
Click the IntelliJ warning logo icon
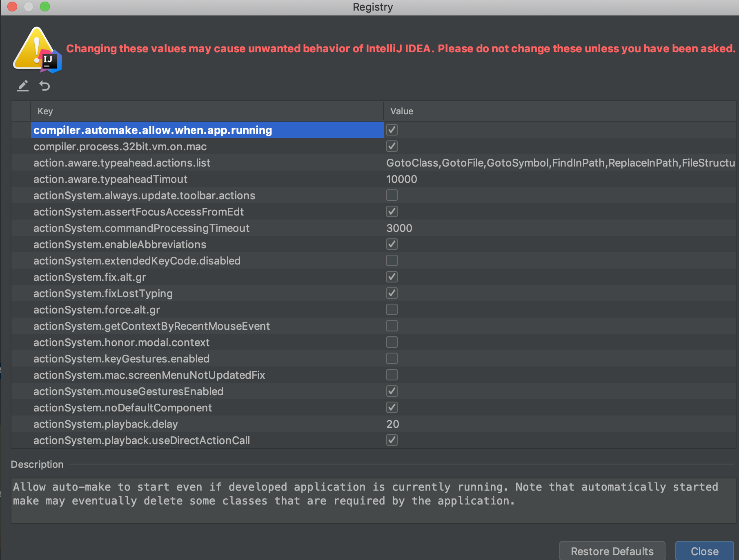(x=38, y=51)
